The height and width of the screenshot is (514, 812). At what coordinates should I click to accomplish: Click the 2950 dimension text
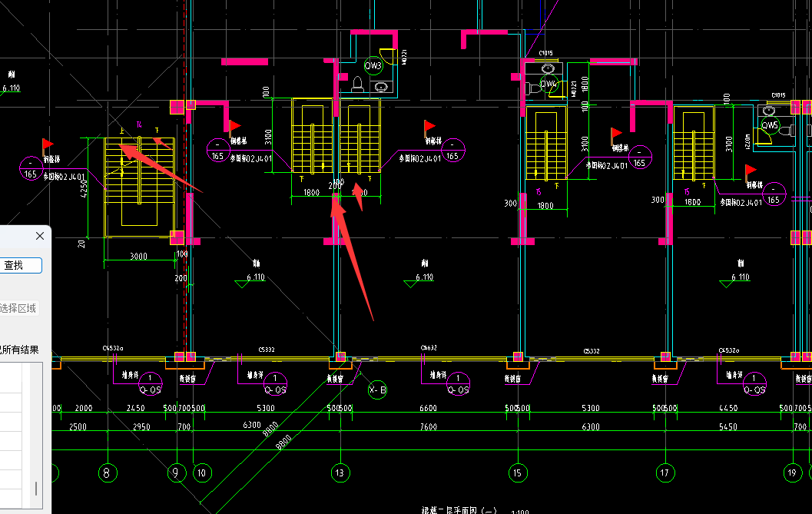click(141, 427)
